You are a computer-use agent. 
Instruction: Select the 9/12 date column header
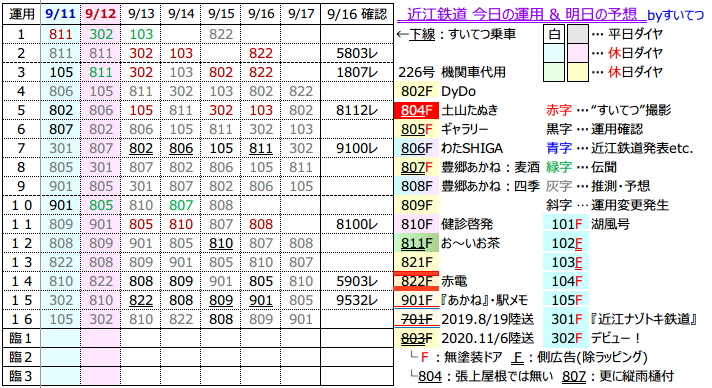[101, 14]
